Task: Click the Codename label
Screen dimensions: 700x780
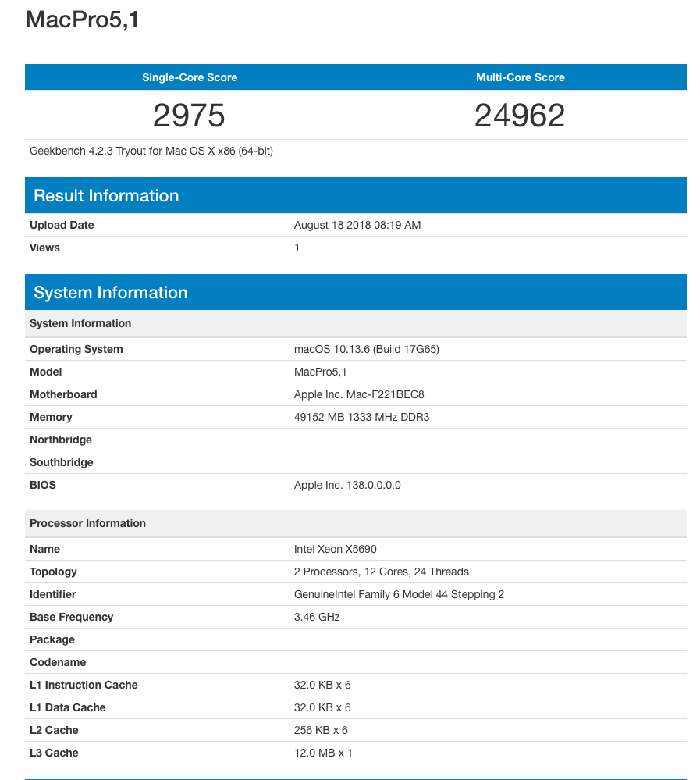Action: 58,662
